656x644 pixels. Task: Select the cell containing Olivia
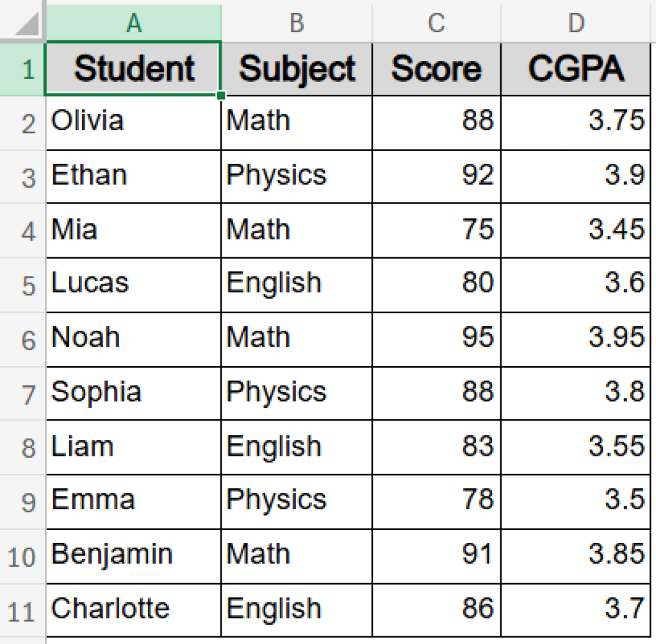pos(133,122)
